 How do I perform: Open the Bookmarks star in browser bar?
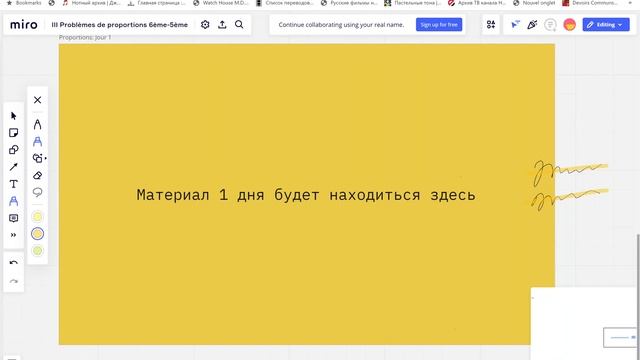point(9,3)
